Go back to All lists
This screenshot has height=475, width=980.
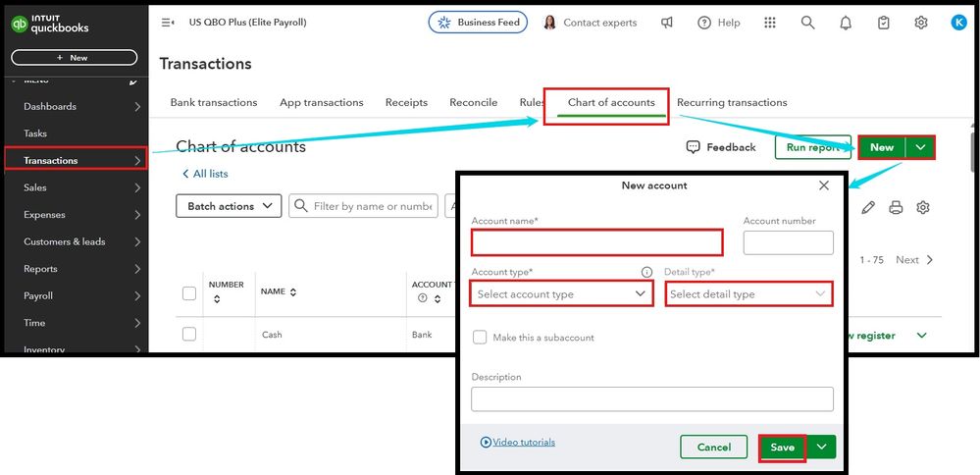(205, 174)
